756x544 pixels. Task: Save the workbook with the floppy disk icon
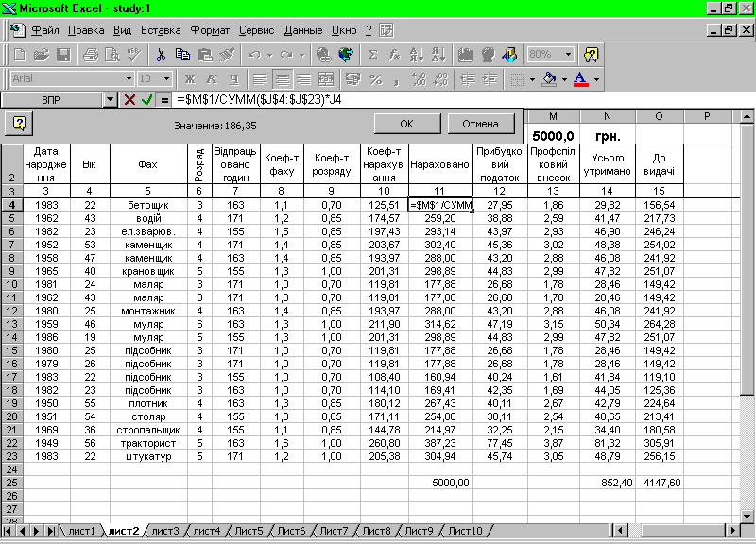point(63,55)
